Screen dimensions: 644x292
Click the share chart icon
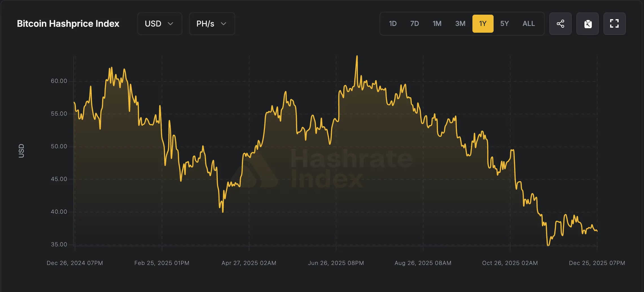[x=560, y=24]
